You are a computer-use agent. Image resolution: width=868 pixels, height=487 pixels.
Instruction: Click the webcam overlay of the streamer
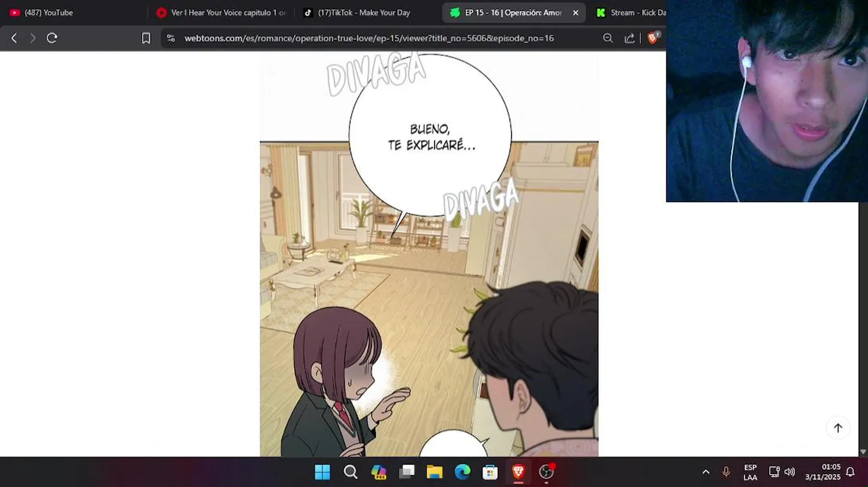(767, 101)
